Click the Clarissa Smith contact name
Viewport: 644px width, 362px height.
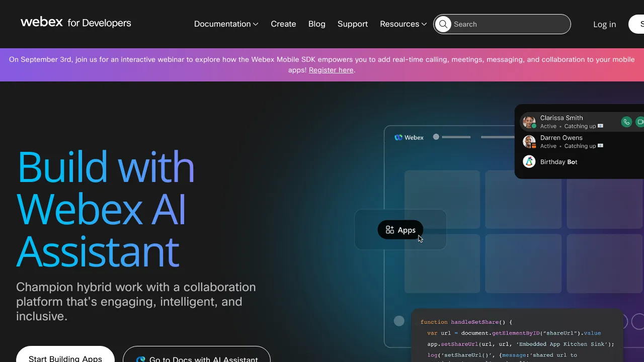click(x=561, y=118)
